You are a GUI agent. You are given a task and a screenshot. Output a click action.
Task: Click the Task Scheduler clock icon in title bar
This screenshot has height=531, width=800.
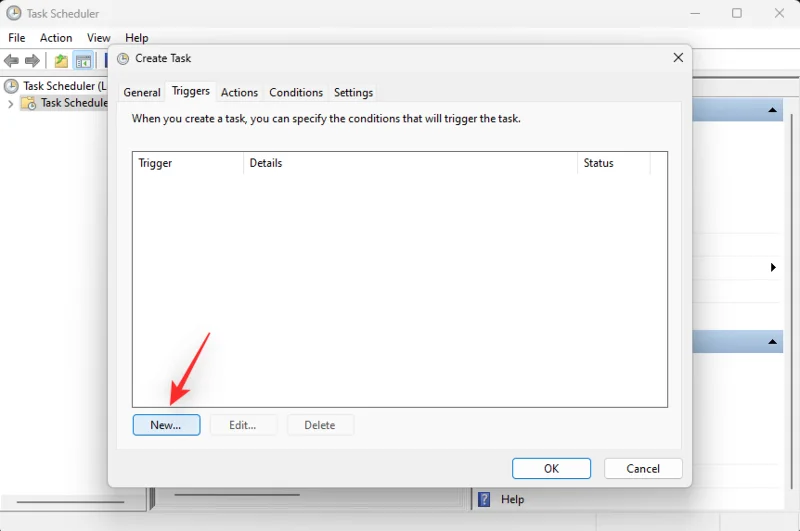[14, 13]
